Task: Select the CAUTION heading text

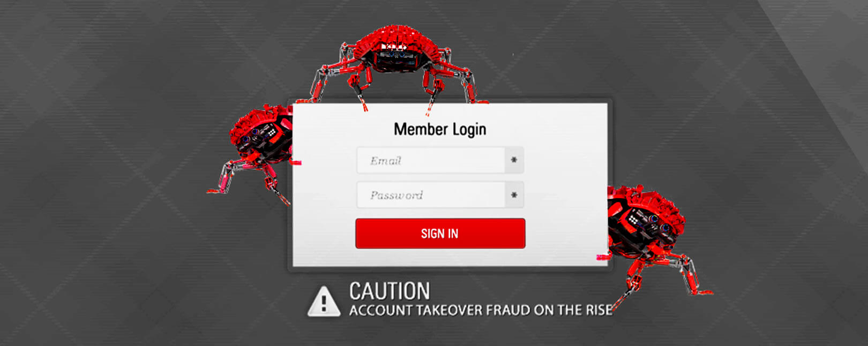Action: 390,291
